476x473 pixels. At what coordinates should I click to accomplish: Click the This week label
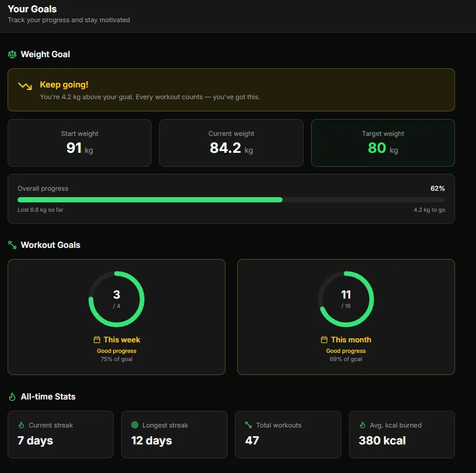click(122, 339)
